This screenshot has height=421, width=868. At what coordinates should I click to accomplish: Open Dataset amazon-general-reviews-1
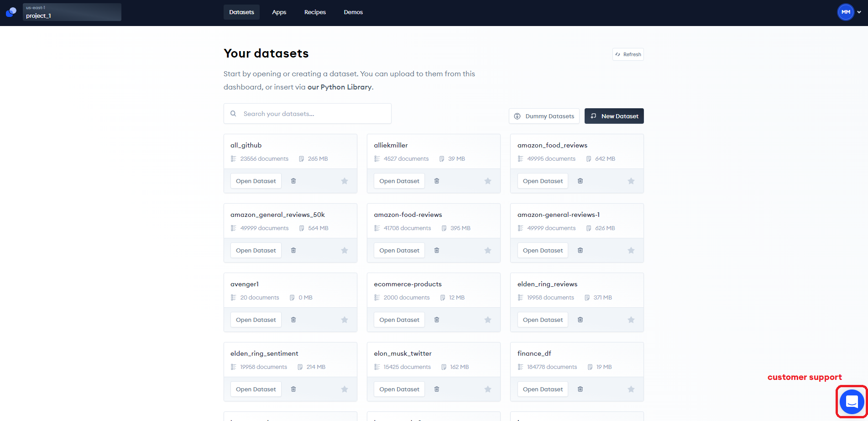543,250
